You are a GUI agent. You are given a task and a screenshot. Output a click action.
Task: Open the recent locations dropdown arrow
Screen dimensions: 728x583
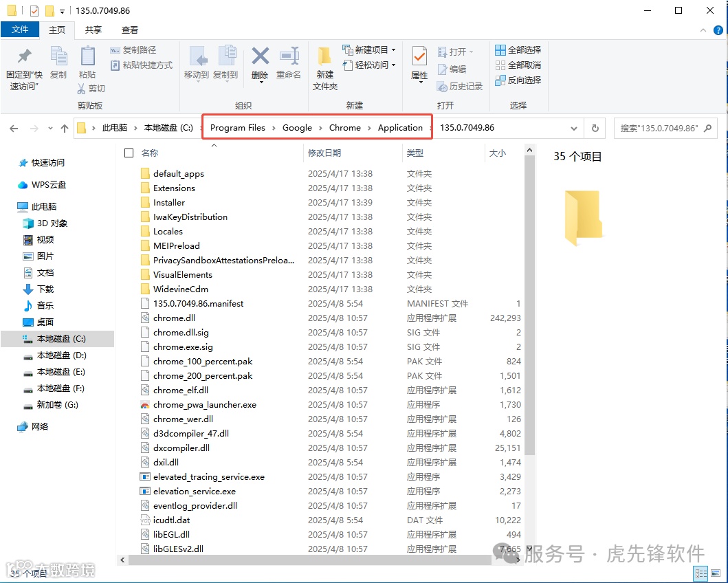point(50,129)
